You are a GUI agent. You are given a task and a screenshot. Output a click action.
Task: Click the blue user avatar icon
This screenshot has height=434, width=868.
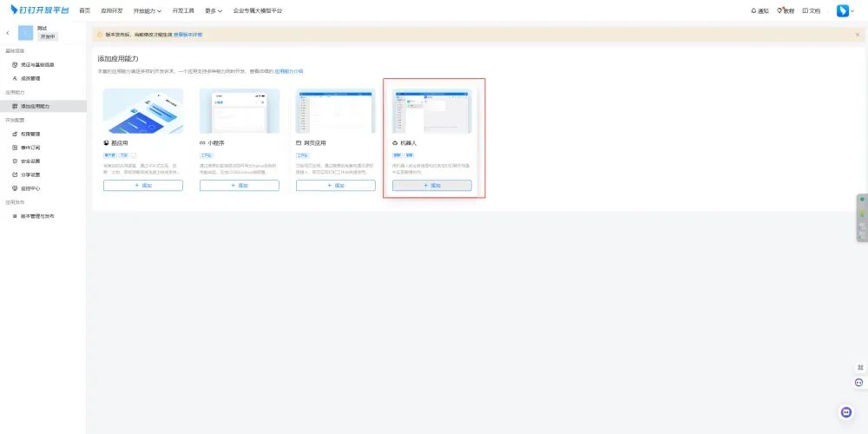pos(843,10)
